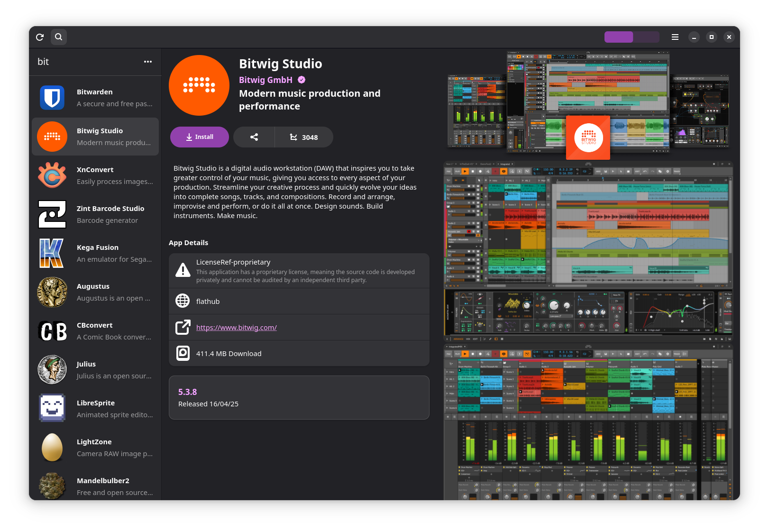Open the Zint Barcode Studio icon
This screenshot has height=532, width=769.
(x=52, y=214)
